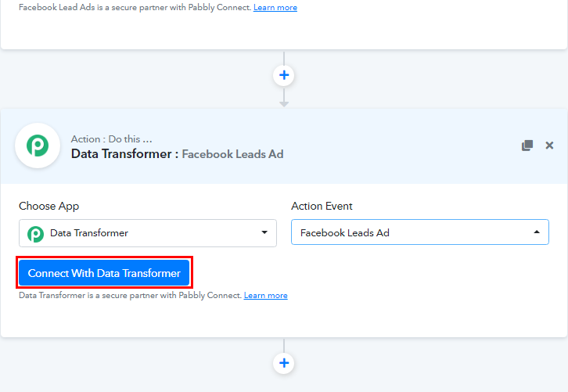The height and width of the screenshot is (392, 568).
Task: Click the arrow in the Action Event dropdown
Action: point(536,232)
